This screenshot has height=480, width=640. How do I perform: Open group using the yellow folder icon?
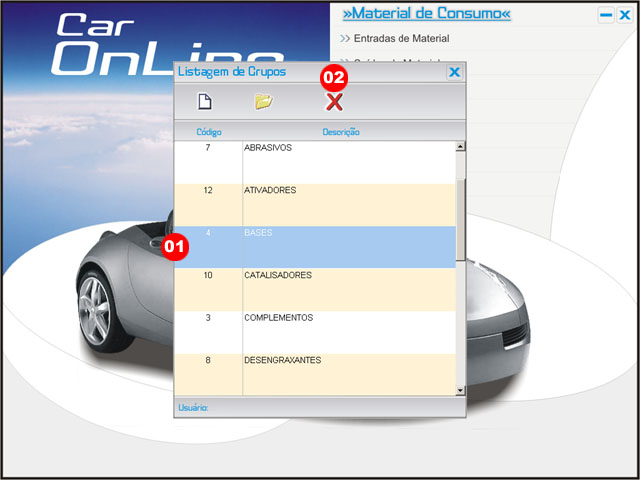263,101
